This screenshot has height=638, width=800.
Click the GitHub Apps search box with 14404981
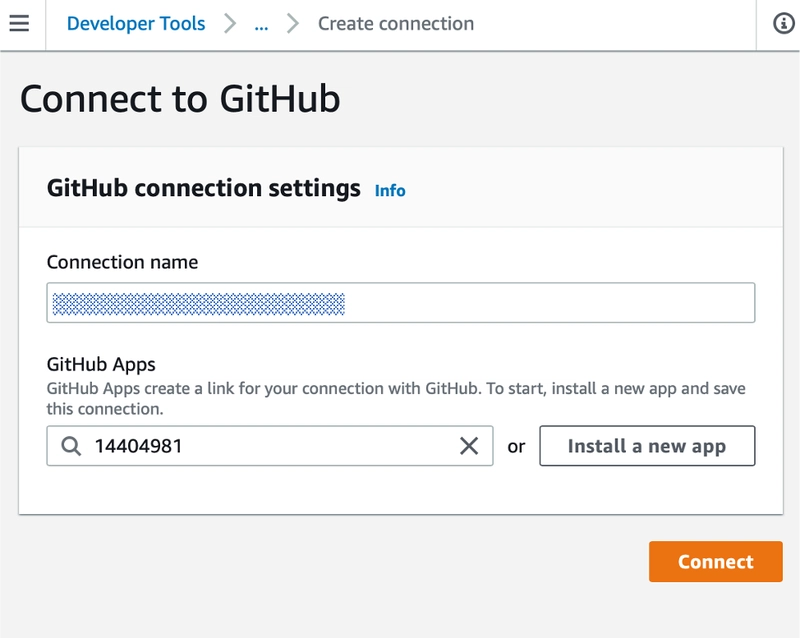[x=260, y=446]
